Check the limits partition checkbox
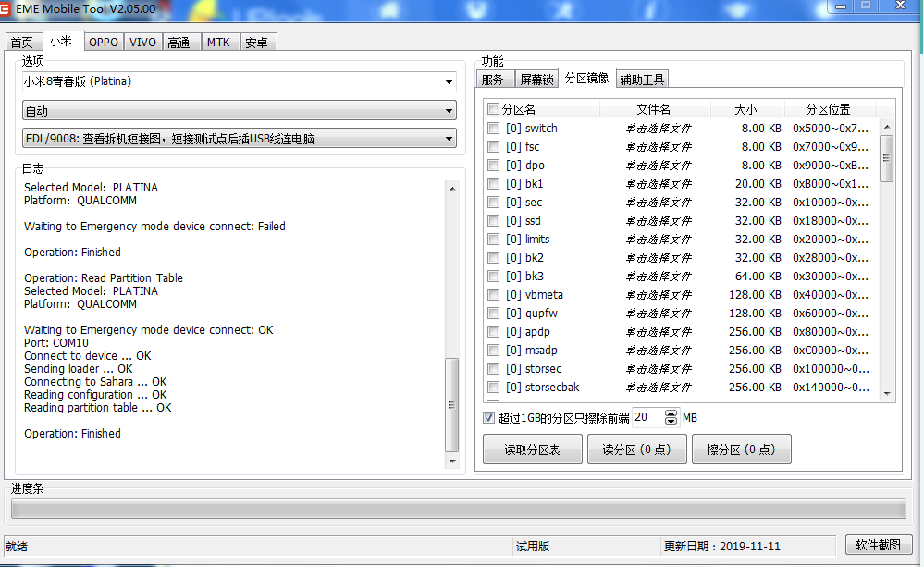The image size is (924, 567). [x=494, y=240]
